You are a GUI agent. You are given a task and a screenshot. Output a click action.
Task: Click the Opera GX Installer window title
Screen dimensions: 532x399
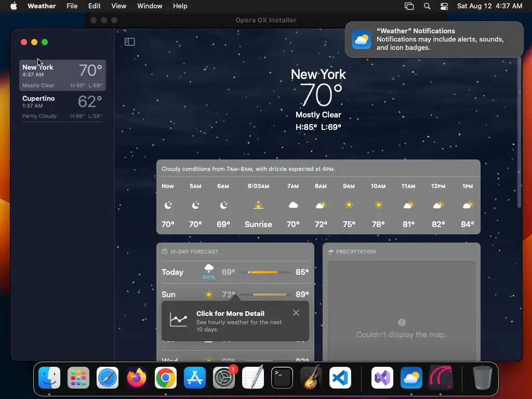[x=265, y=20]
